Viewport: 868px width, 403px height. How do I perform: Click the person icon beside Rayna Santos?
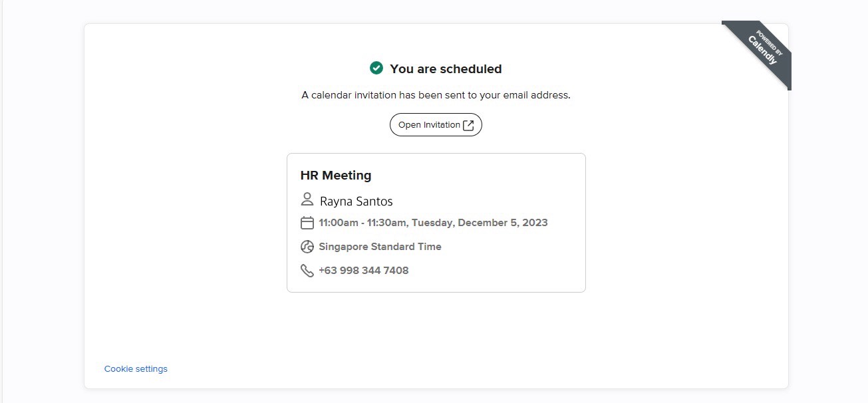(307, 200)
